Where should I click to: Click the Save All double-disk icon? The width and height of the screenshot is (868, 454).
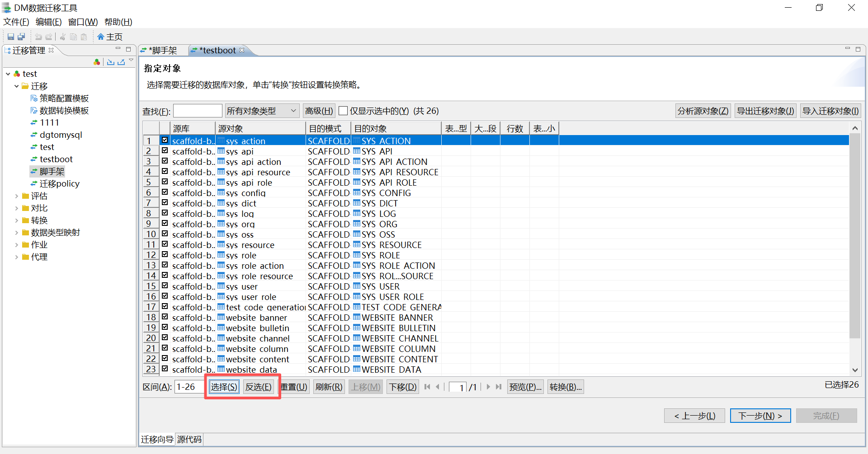point(21,37)
